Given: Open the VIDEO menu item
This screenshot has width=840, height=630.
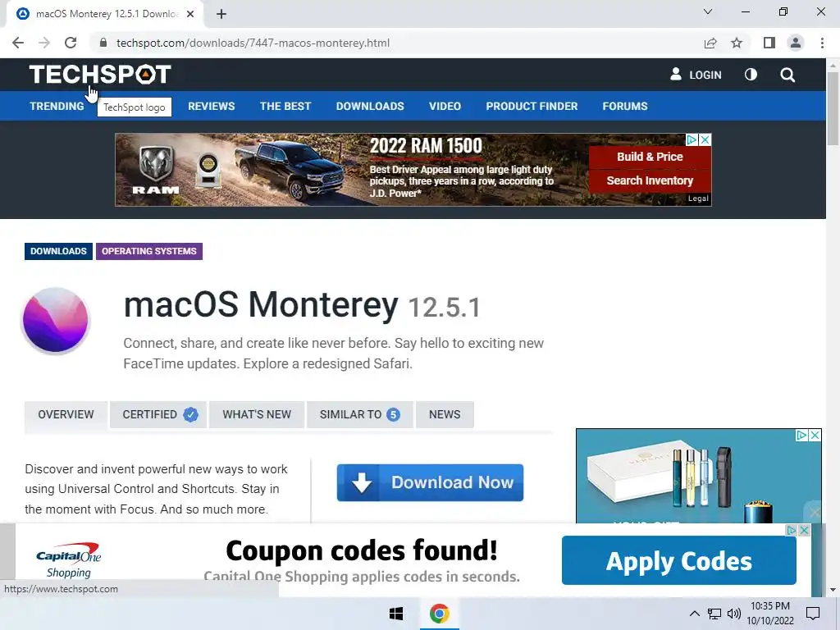Looking at the screenshot, I should pos(445,106).
